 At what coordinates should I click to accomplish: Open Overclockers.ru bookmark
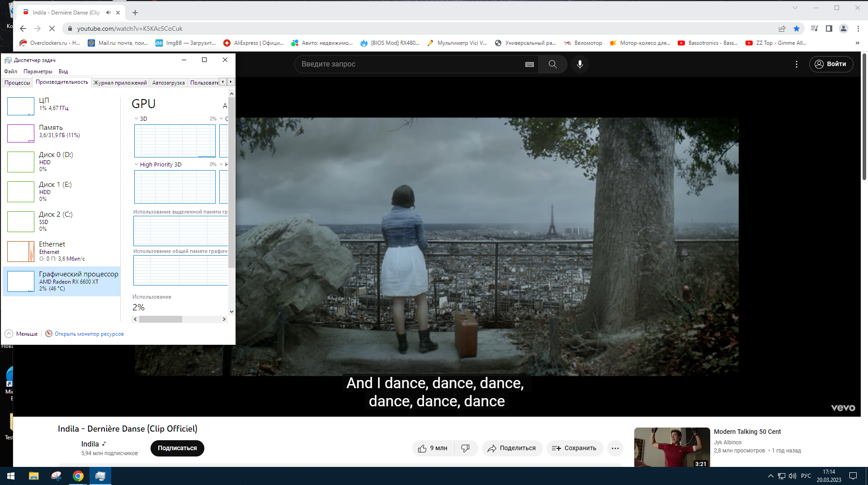(x=50, y=43)
